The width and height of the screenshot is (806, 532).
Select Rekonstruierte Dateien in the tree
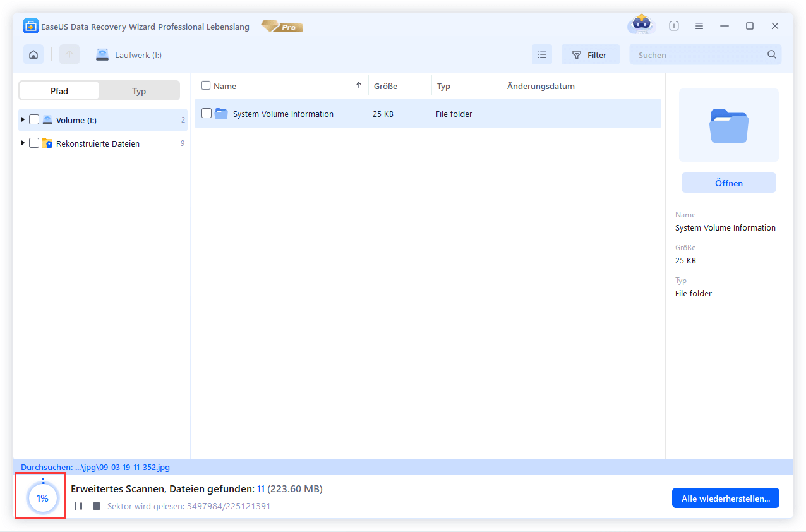[98, 143]
